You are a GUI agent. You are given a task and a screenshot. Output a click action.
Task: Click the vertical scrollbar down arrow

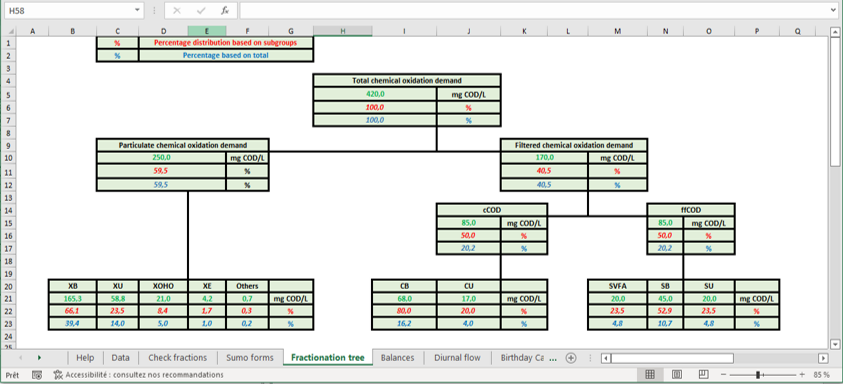tap(835, 344)
